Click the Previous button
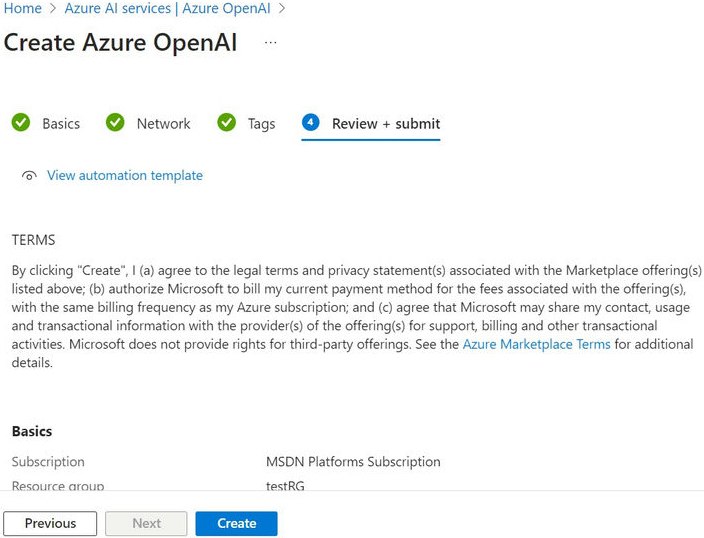The width and height of the screenshot is (704, 538). pos(50,523)
